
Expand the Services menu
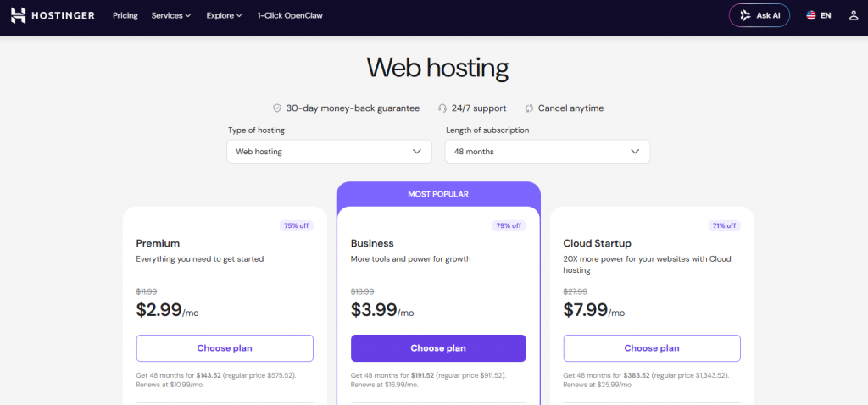click(171, 15)
